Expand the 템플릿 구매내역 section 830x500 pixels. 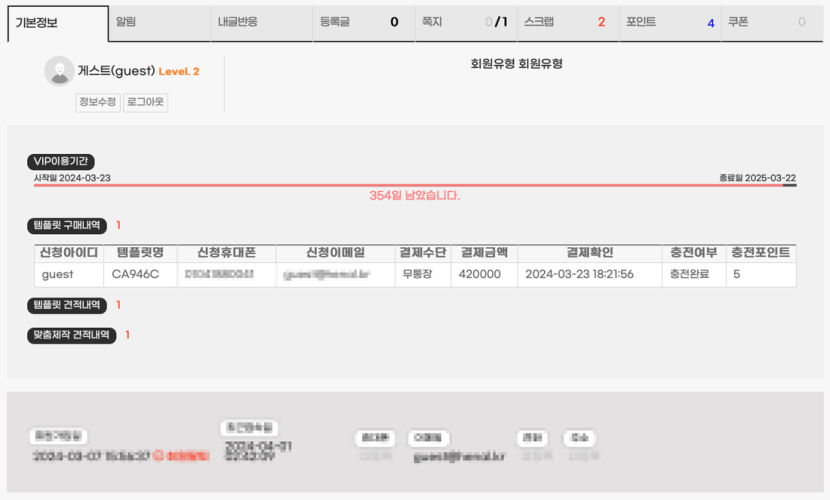point(67,225)
